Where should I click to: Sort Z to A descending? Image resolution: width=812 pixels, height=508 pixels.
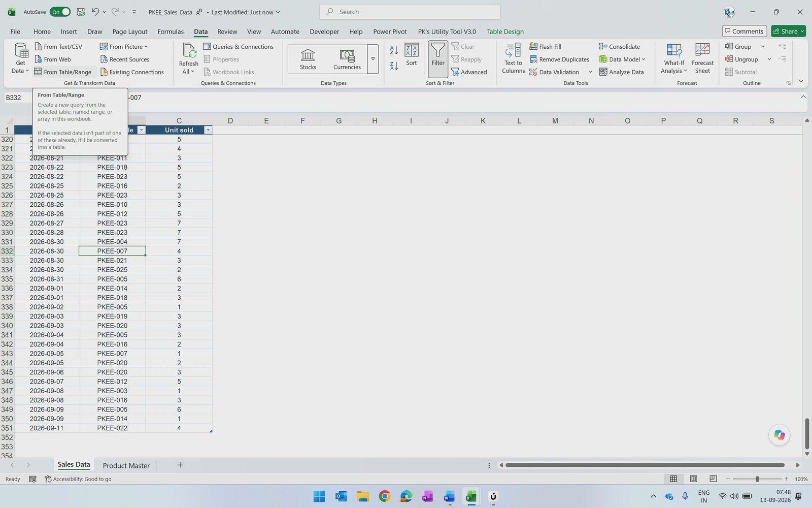394,66
